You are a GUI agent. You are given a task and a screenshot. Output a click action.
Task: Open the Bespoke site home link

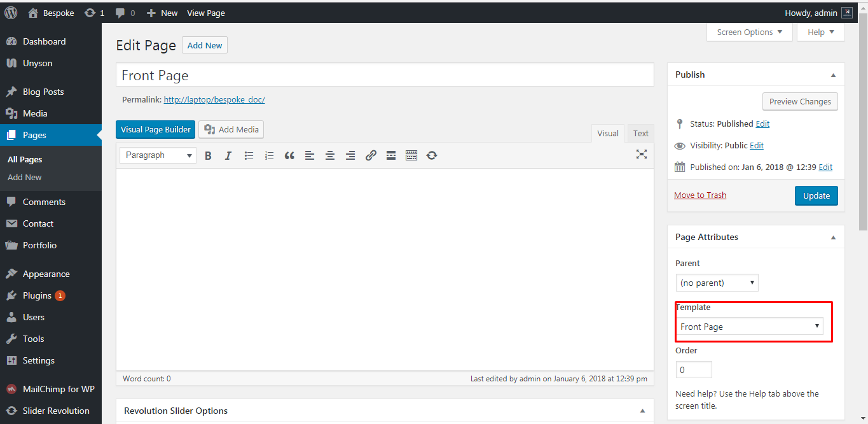[x=51, y=13]
